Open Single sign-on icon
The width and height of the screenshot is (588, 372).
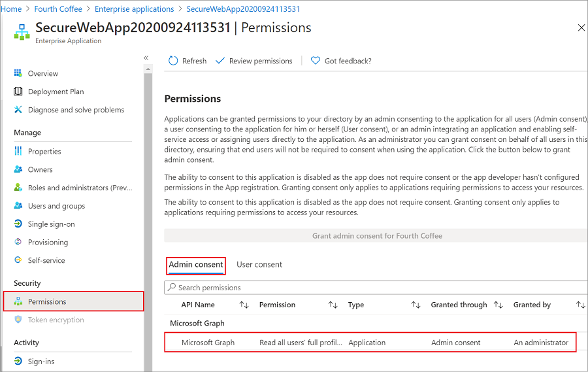[18, 224]
